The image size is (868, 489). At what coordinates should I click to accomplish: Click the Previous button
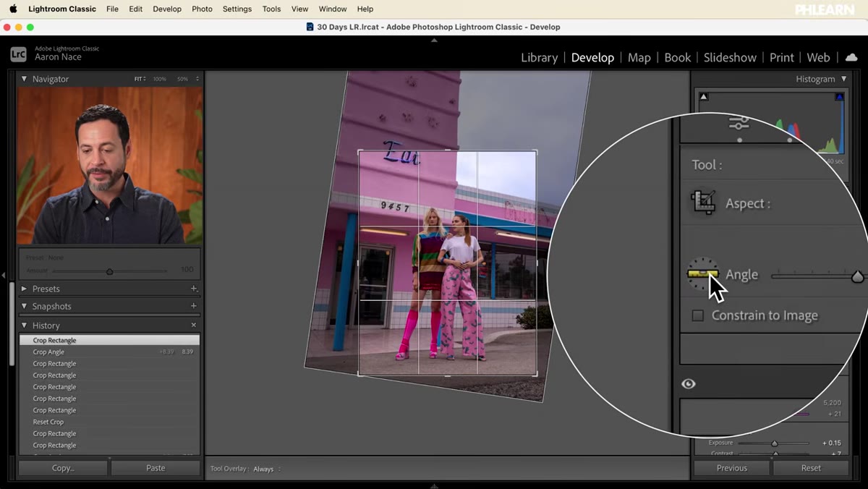(732, 468)
